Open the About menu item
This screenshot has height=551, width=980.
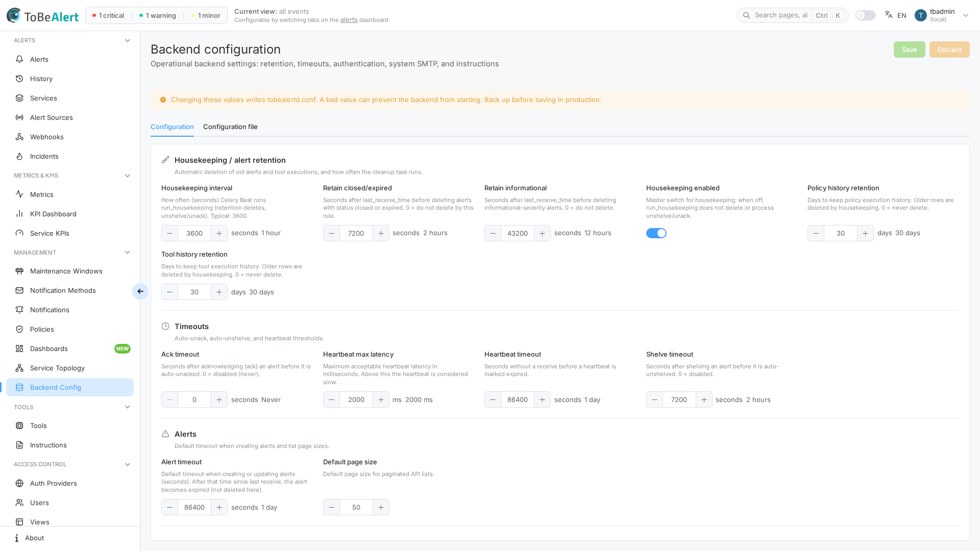[70, 538]
